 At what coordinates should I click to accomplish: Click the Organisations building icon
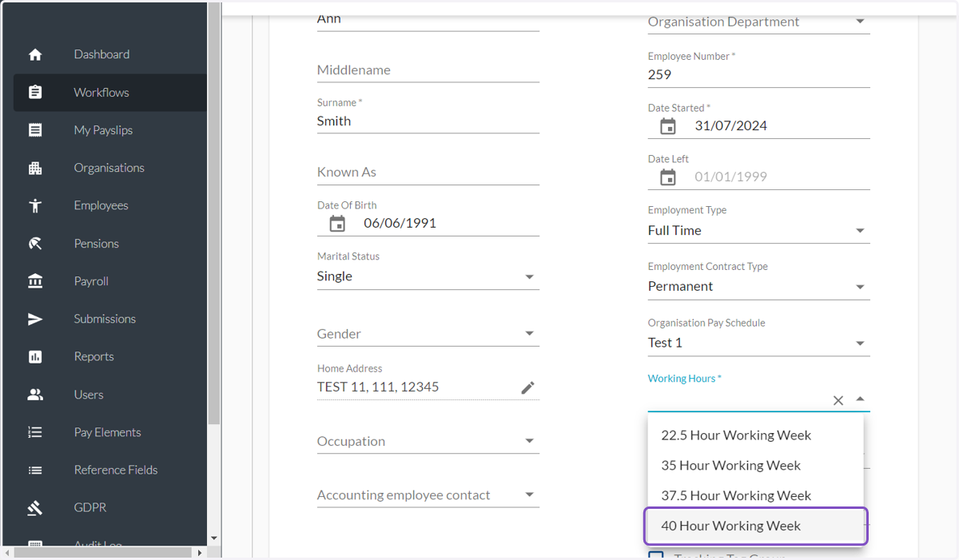tap(35, 168)
